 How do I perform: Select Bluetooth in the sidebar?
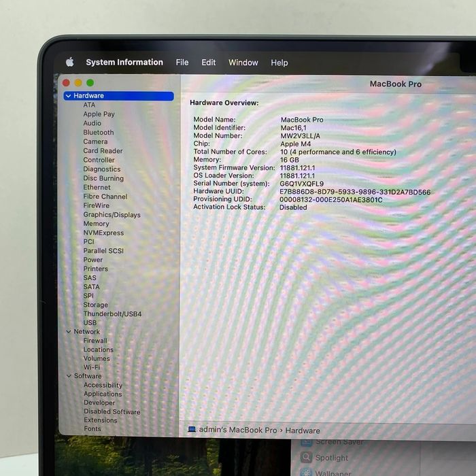99,133
